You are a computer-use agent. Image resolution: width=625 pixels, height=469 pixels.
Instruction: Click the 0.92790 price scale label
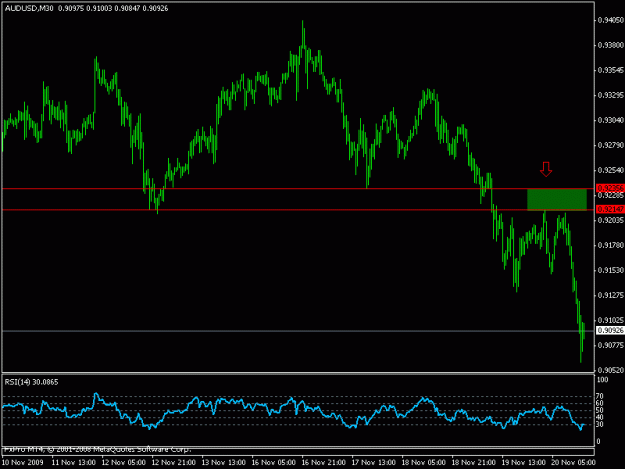click(611, 145)
